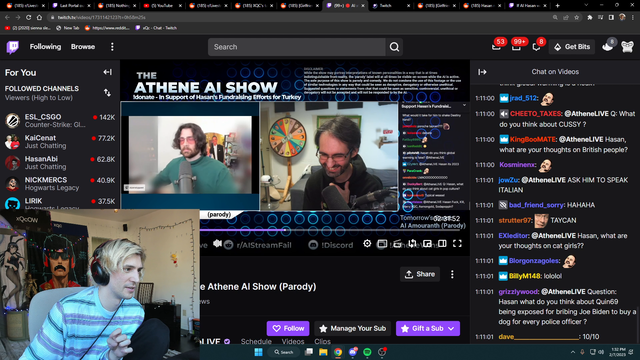Screen dimensions: 640x360
Task: Click the search magnifier button
Action: (x=394, y=47)
